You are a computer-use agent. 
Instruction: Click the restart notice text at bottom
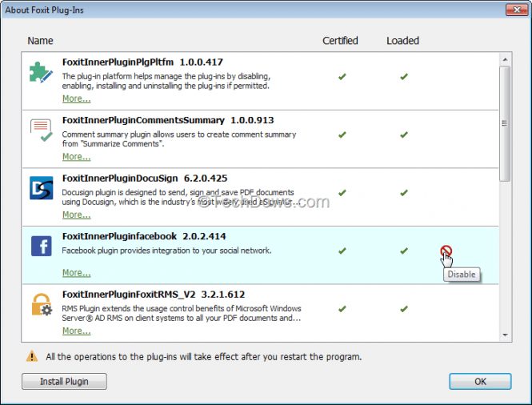click(x=203, y=357)
